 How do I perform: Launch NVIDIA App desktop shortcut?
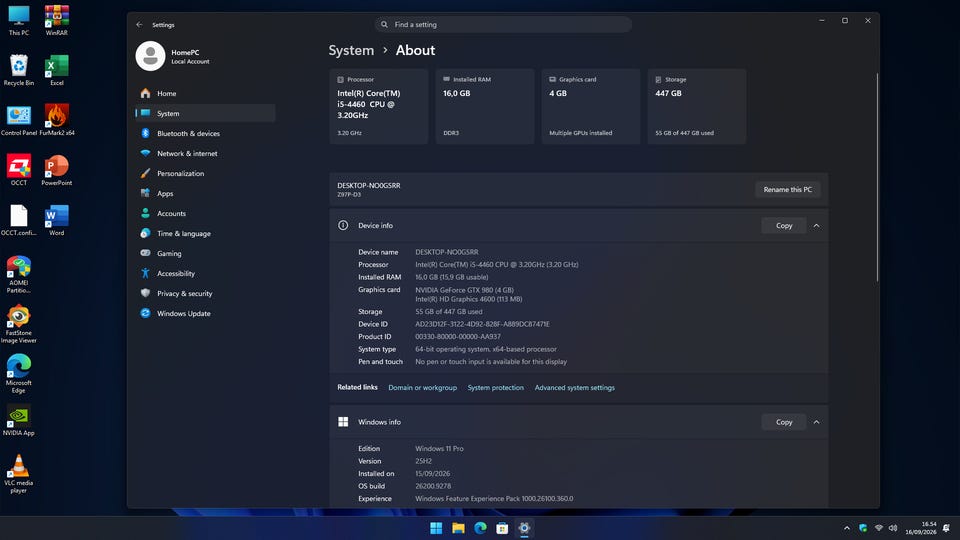(x=19, y=421)
